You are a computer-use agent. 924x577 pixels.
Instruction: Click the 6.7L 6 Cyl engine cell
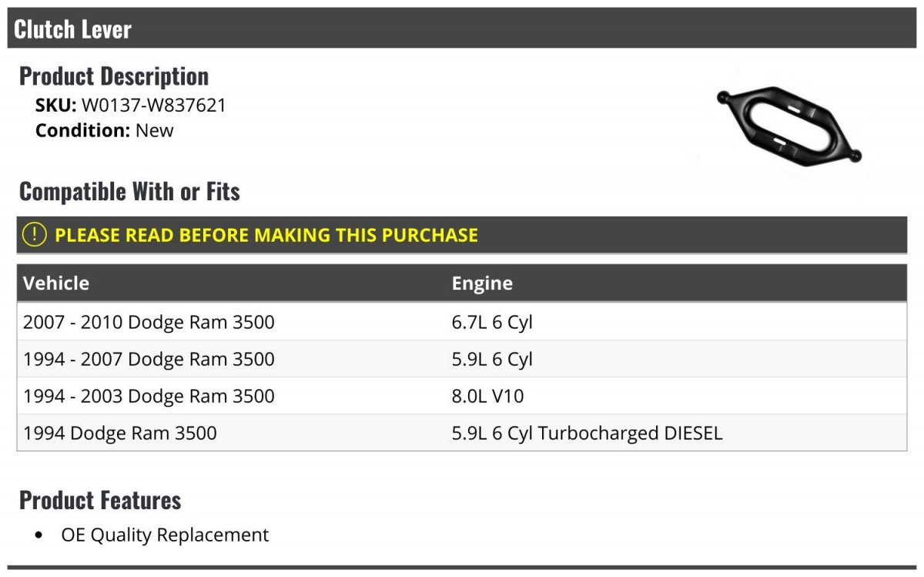click(x=492, y=322)
